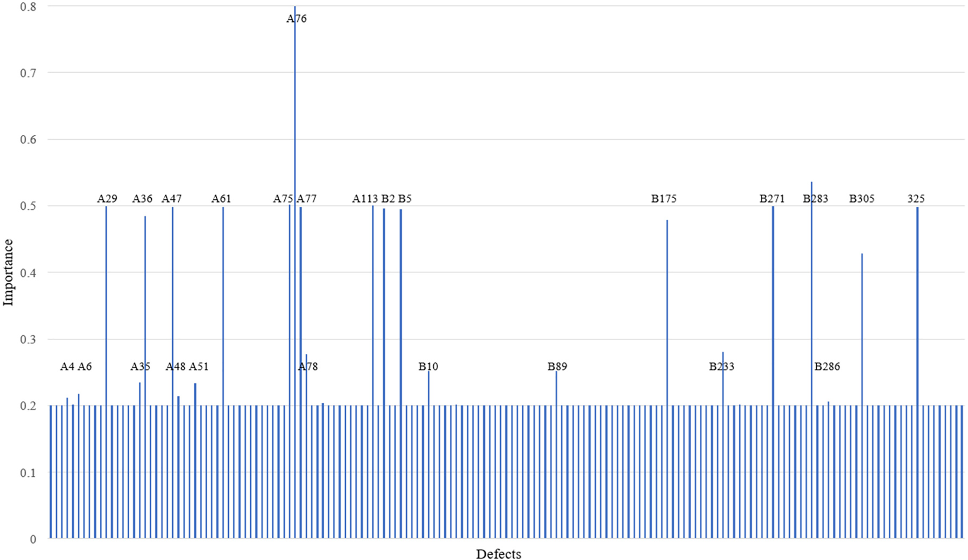This screenshot has height=560, width=968.
Task: Select the A61 data label
Action: pyautogui.click(x=221, y=199)
